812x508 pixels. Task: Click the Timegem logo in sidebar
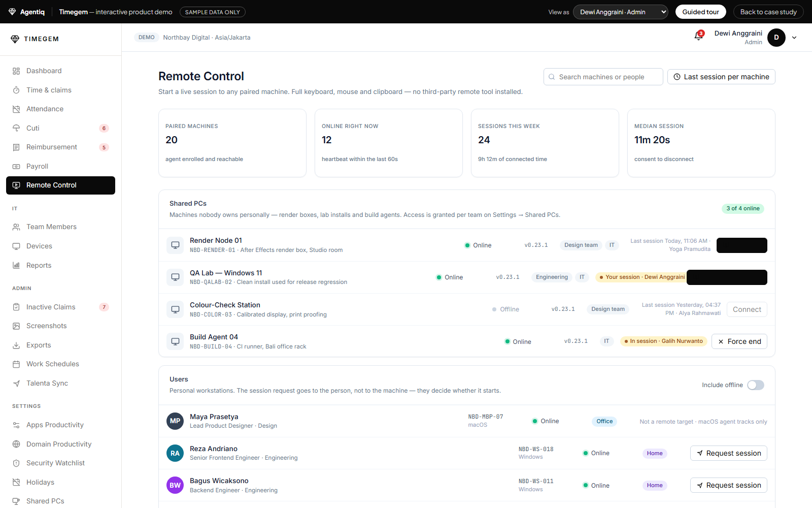click(x=35, y=39)
